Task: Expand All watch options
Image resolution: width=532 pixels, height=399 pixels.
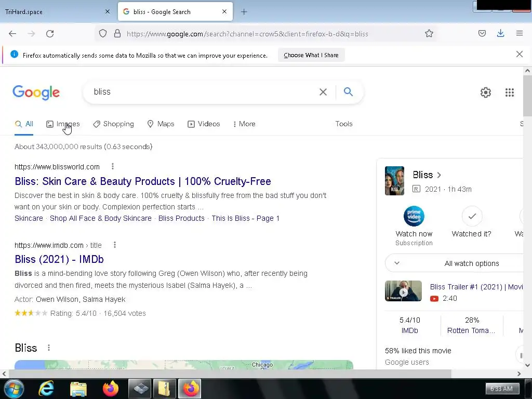Action: (x=455, y=263)
